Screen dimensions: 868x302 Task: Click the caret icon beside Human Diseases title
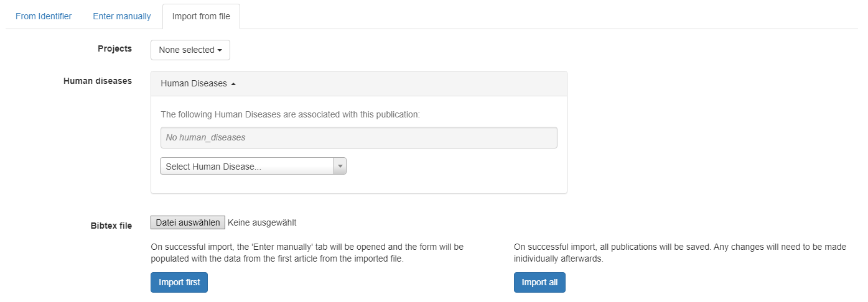[x=233, y=84]
